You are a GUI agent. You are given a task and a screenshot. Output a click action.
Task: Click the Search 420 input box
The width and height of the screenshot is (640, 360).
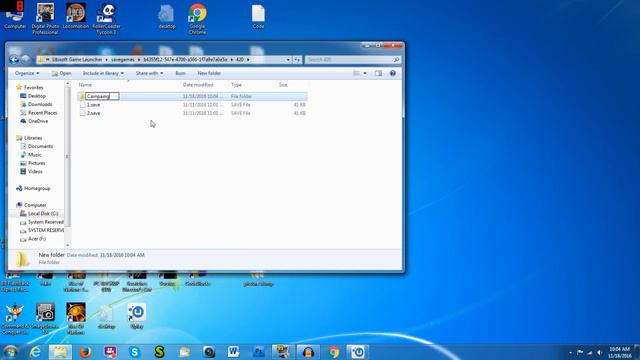(352, 60)
